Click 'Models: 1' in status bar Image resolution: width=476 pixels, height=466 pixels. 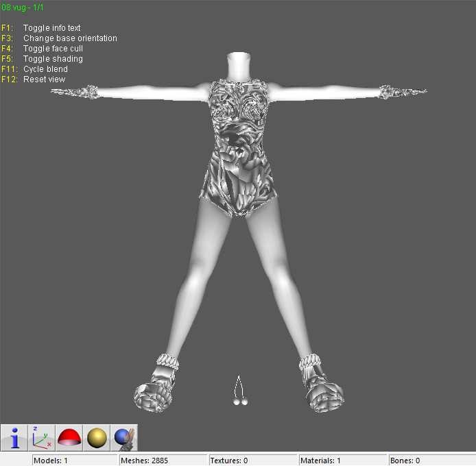click(75, 461)
